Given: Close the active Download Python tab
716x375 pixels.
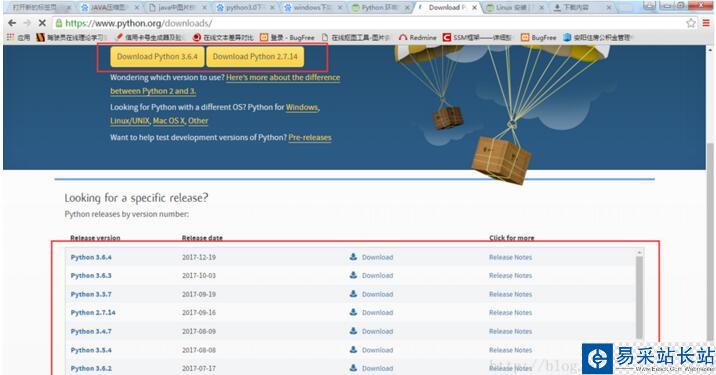Looking at the screenshot, I should coord(475,8).
